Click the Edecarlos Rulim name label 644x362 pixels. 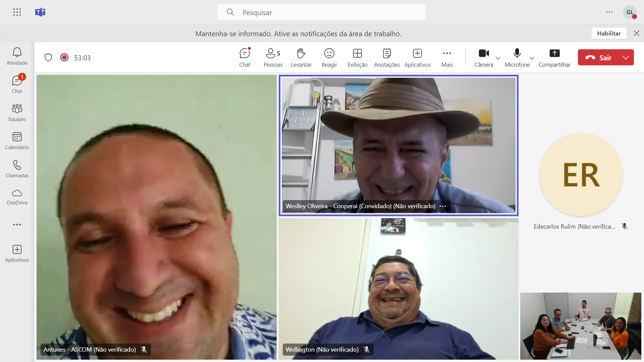(x=574, y=227)
